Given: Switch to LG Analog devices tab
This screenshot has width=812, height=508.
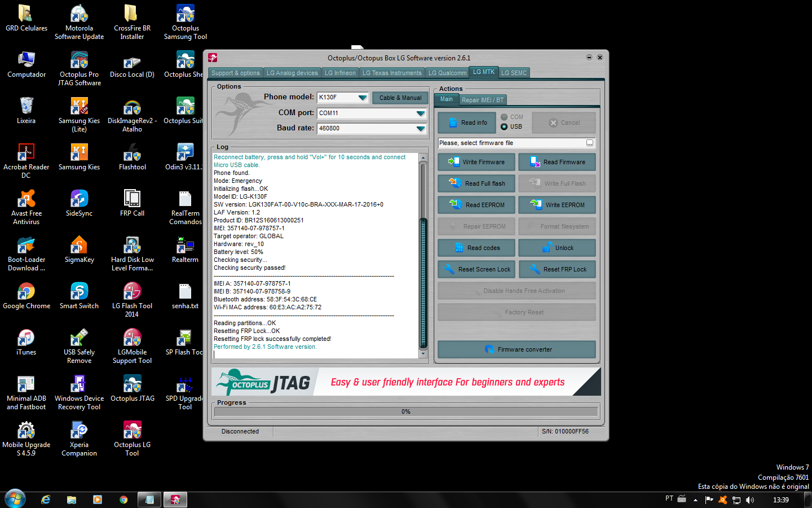Looking at the screenshot, I should 292,73.
